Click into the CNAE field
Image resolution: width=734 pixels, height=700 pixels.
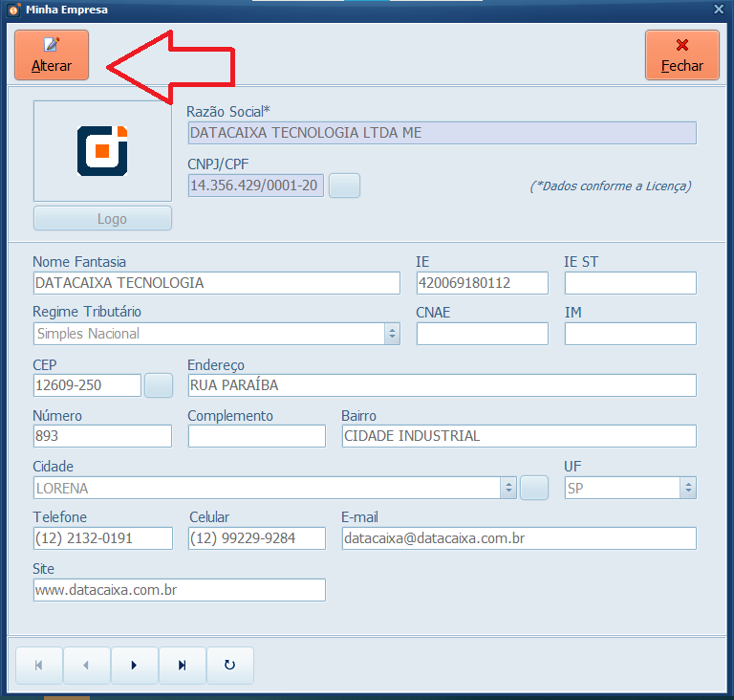[482, 334]
